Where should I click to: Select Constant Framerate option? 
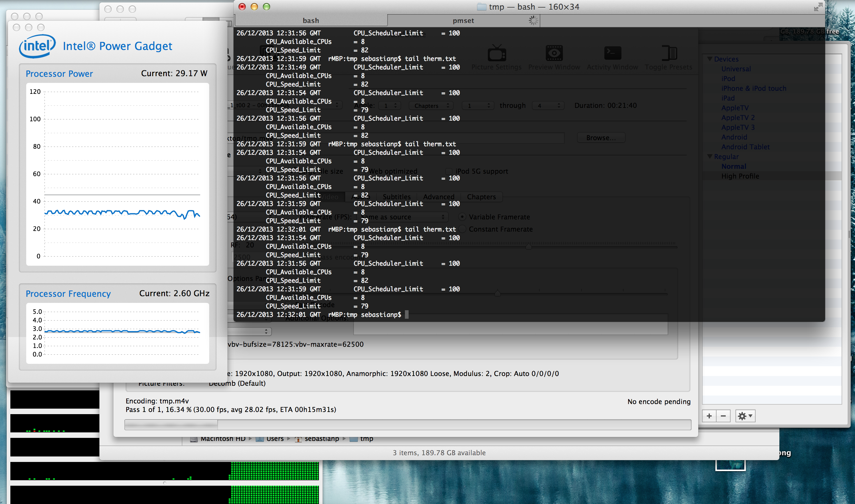462,229
